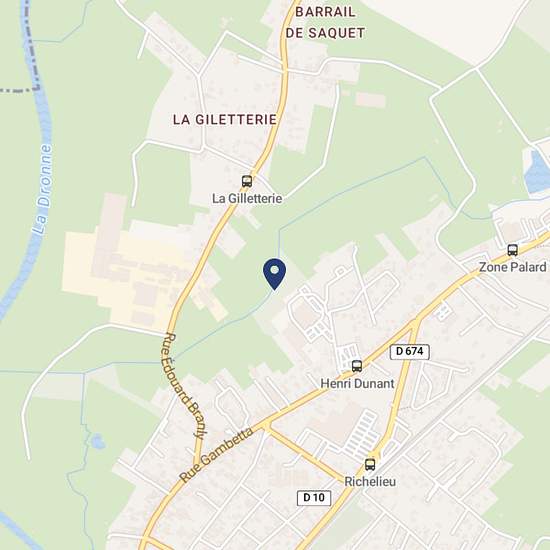This screenshot has height=550, width=550.
Task: Click the dark blue location pin marker
Action: 275,274
